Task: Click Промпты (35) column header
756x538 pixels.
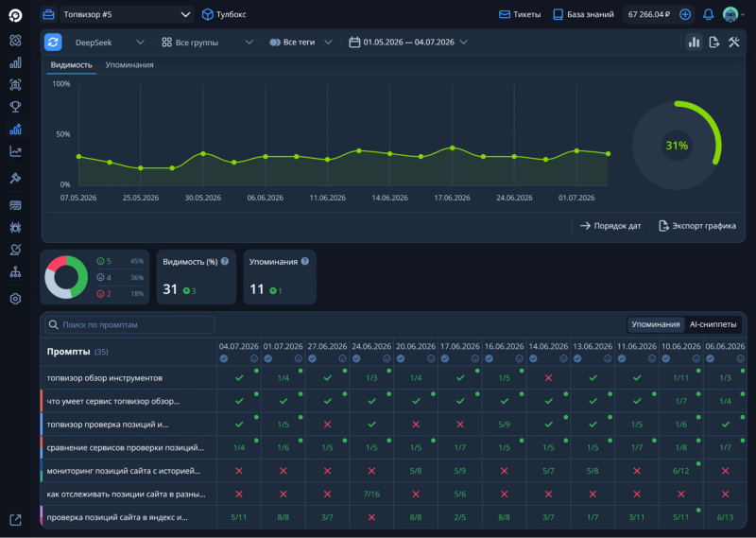Action: click(x=77, y=352)
